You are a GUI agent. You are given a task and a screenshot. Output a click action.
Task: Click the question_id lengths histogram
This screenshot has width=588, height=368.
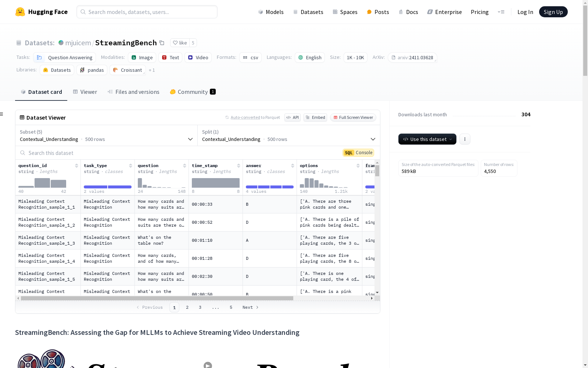42,183
